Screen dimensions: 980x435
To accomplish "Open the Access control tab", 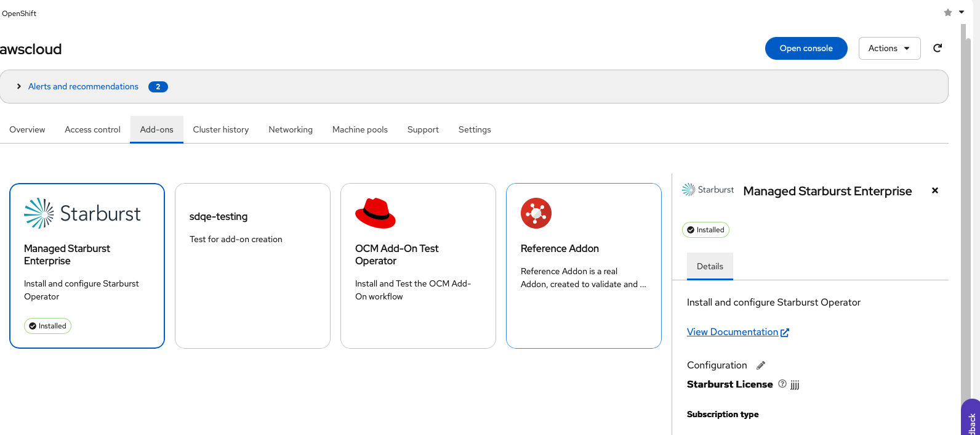I will point(92,129).
